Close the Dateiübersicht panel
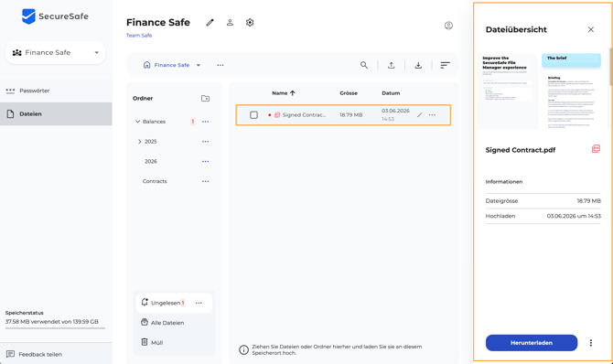Screen dimensions: 613x364 coord(591,29)
